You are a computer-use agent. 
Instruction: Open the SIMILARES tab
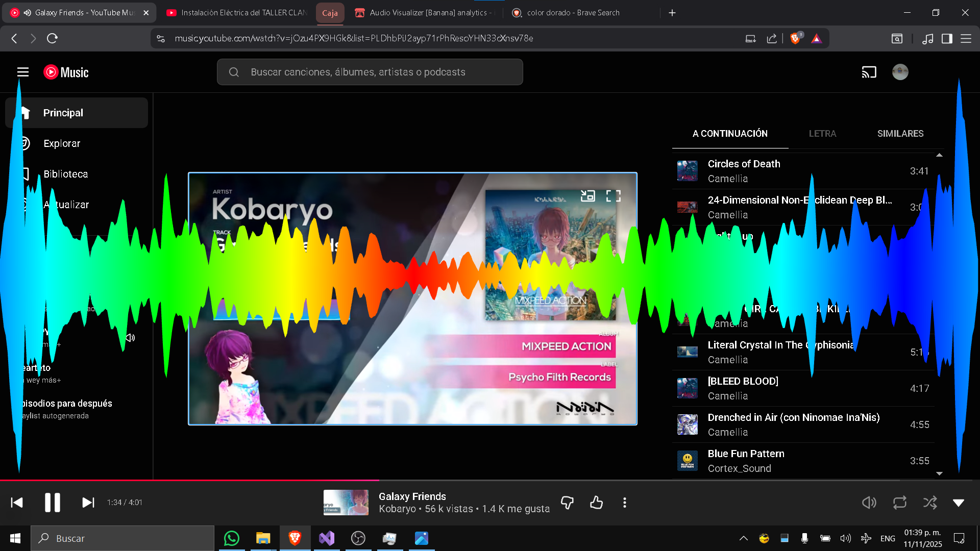(x=900, y=134)
